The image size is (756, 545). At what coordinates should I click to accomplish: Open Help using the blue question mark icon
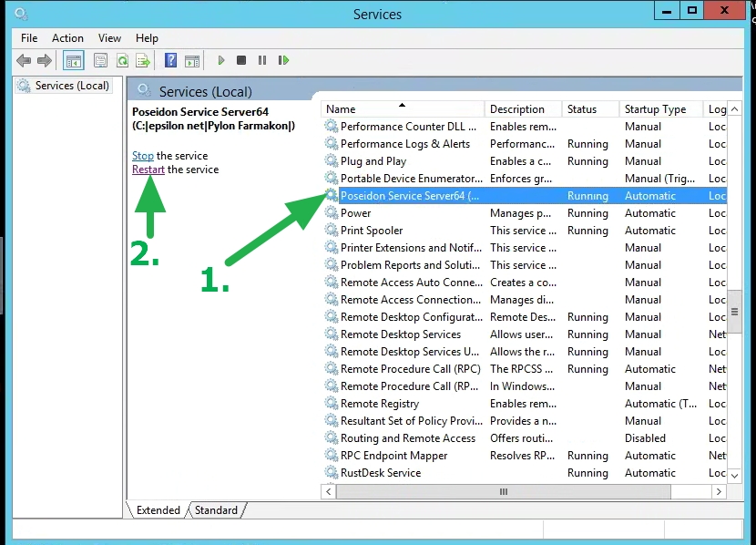pos(170,60)
